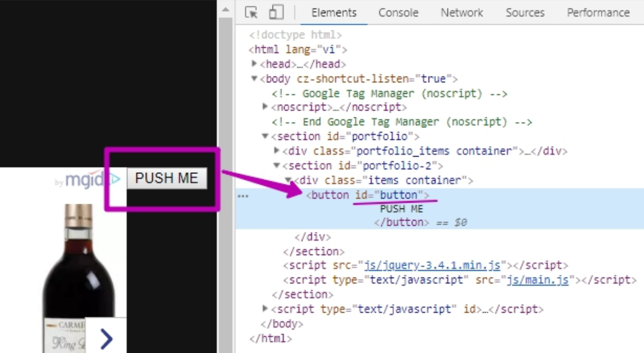The width and height of the screenshot is (644, 353).
Task: Collapse the section id portfolio-2 node
Action: tap(277, 165)
